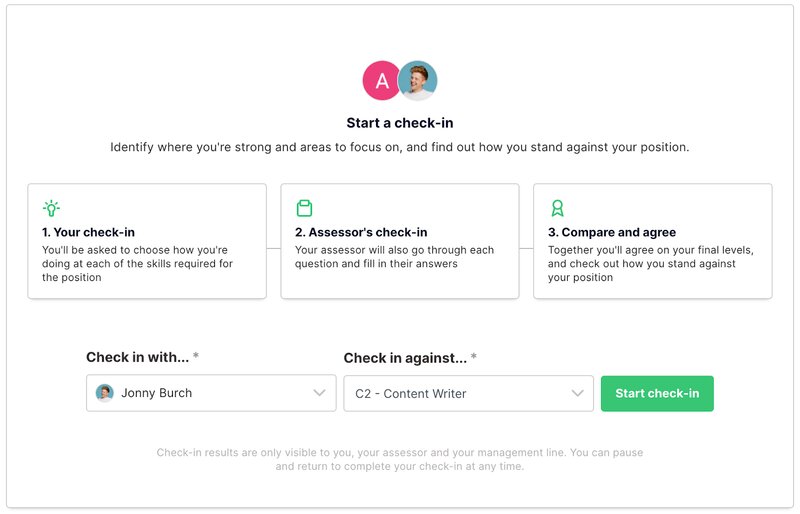The width and height of the screenshot is (800, 514).
Task: Select the "1. Your check-in" step card
Action: [x=147, y=241]
